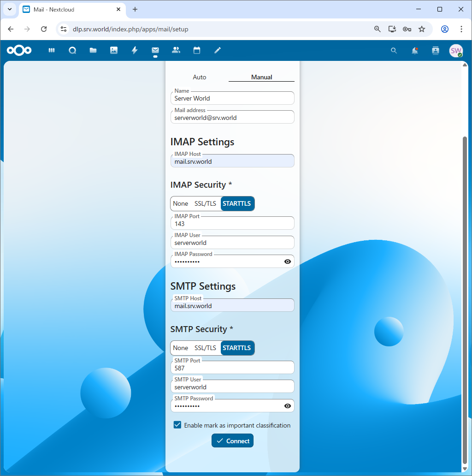Focus the IMAP User field
The image size is (472, 476).
click(x=232, y=243)
